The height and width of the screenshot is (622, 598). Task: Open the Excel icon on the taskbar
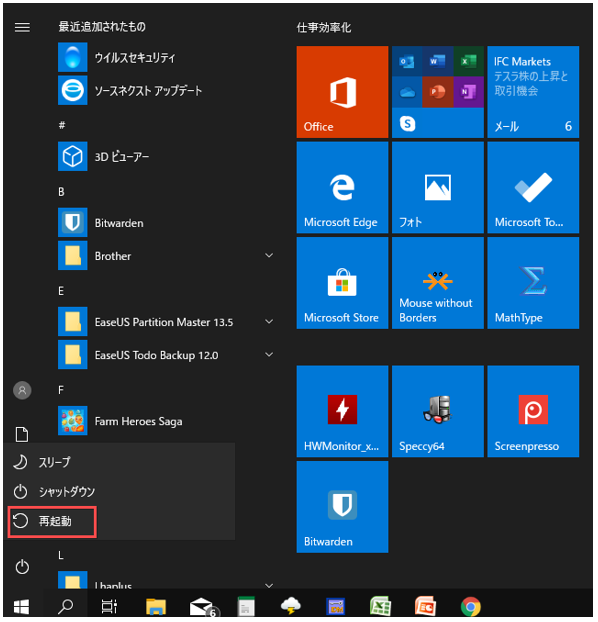coord(380,607)
